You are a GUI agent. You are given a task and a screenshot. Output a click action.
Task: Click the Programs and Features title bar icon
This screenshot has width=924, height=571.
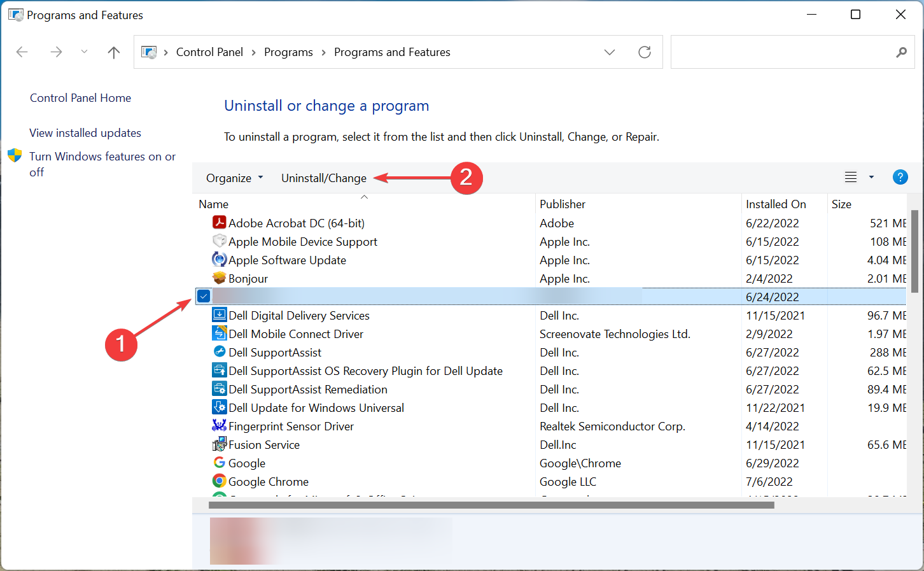point(16,15)
